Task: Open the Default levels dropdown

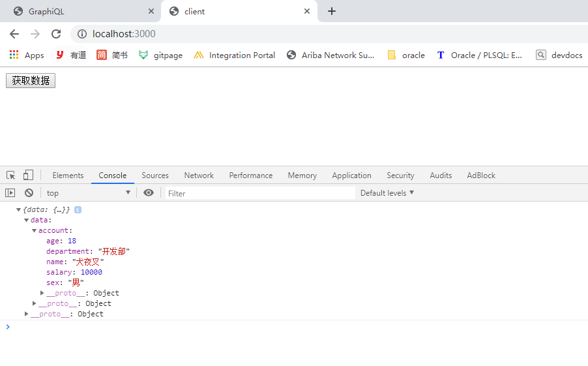Action: click(x=387, y=193)
